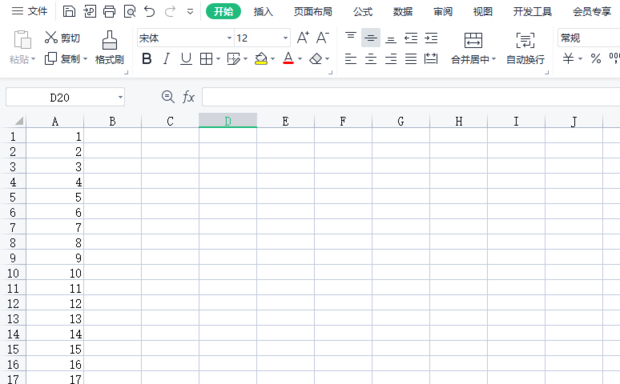Viewport: 620px width, 384px height.
Task: Click the Save icon in quick toolbar
Action: pos(69,11)
